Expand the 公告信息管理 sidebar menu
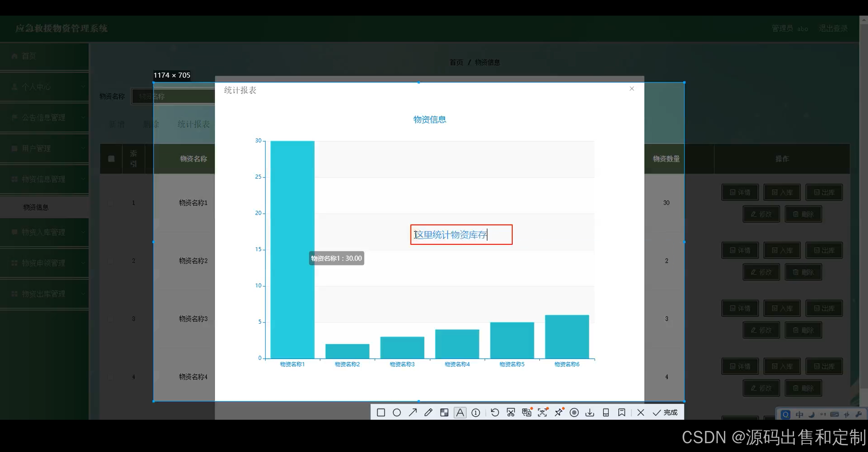Viewport: 868px width, 452px height. click(44, 117)
